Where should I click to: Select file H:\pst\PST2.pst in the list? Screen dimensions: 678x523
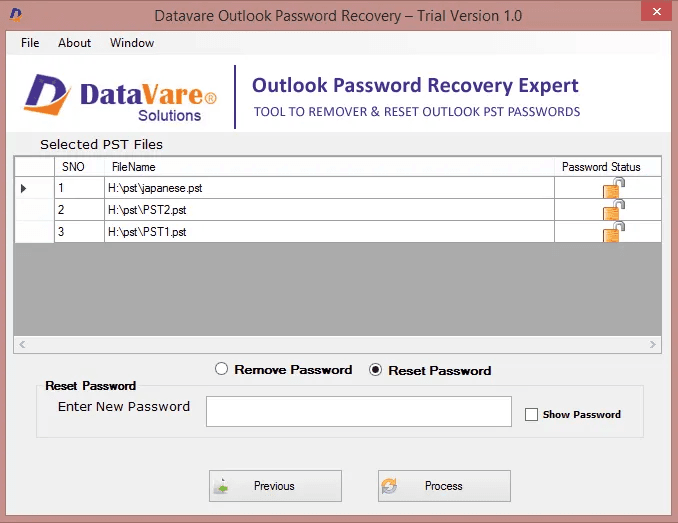pos(329,210)
